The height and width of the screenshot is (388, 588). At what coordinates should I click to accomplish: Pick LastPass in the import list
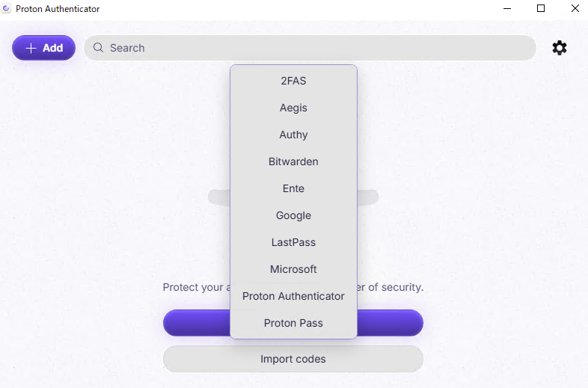pos(293,242)
